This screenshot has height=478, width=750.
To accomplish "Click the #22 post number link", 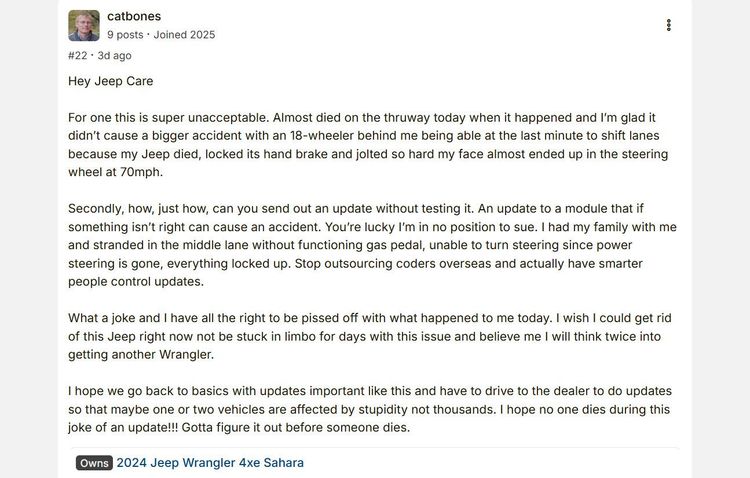I will point(77,56).
